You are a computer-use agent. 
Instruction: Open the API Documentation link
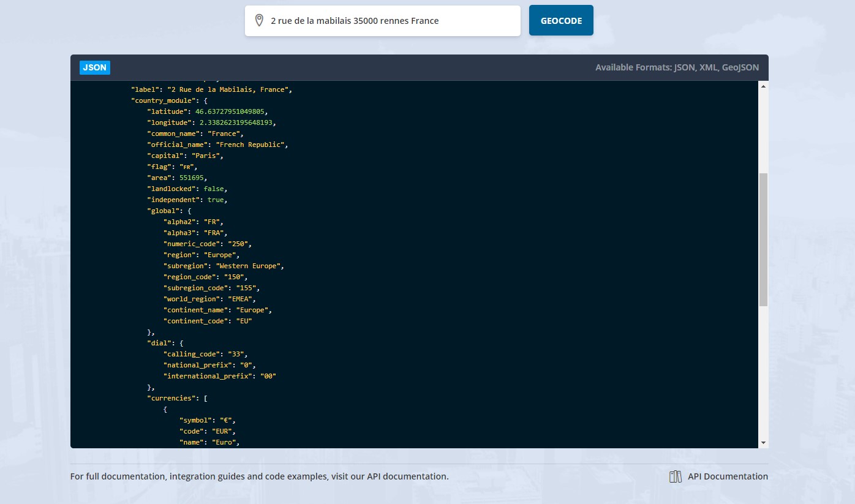coord(728,476)
